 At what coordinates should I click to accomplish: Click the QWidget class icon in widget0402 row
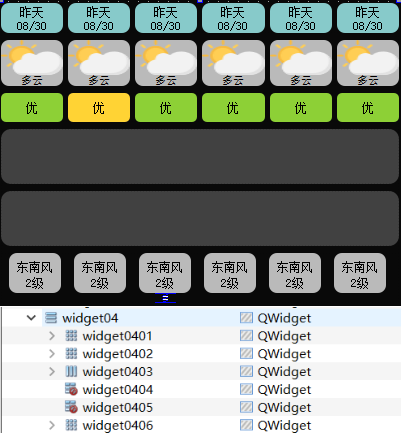click(246, 354)
